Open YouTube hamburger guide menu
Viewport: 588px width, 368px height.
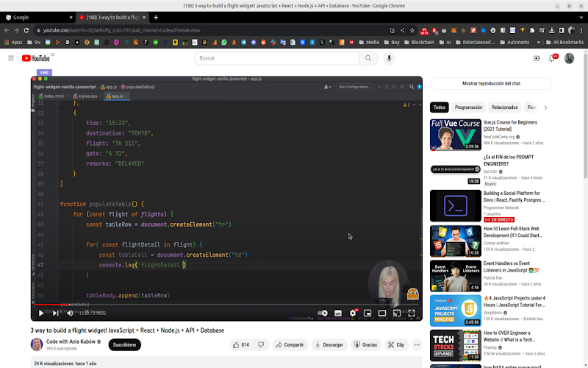pos(11,58)
